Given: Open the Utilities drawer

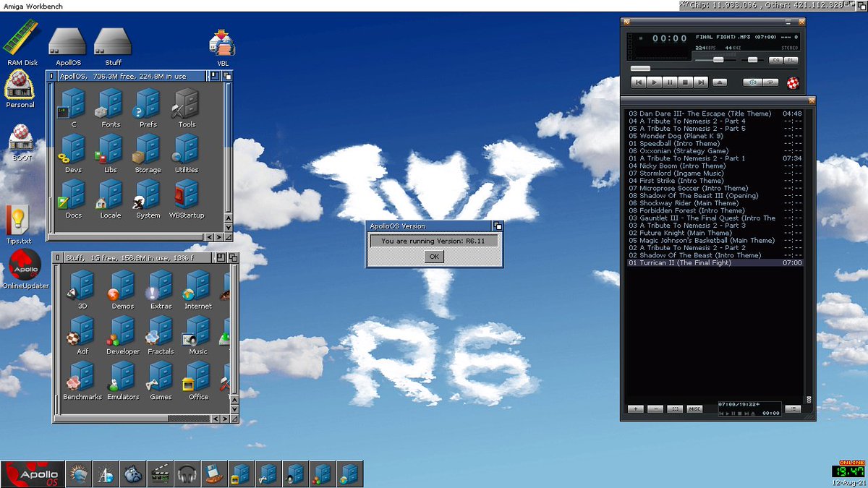Looking at the screenshot, I should [186, 153].
